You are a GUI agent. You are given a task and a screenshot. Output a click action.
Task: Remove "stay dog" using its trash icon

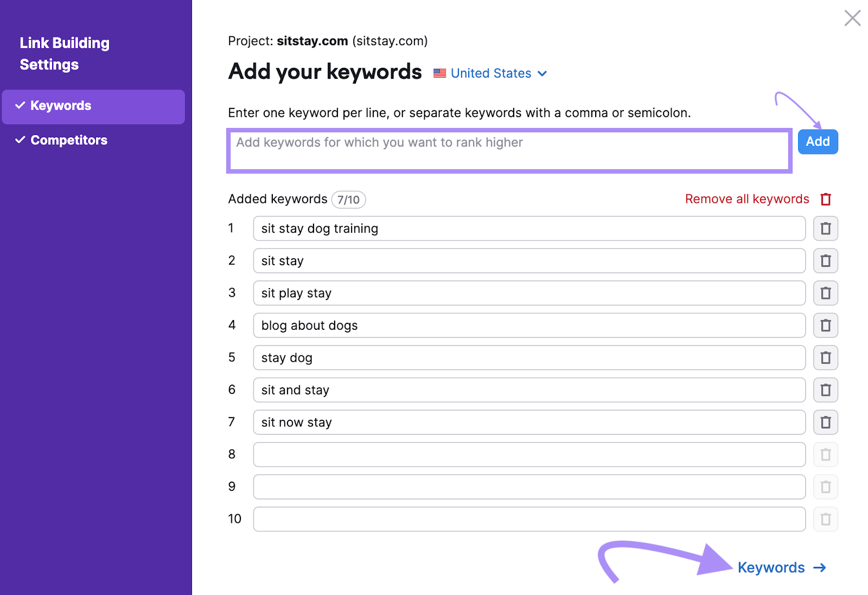(825, 357)
